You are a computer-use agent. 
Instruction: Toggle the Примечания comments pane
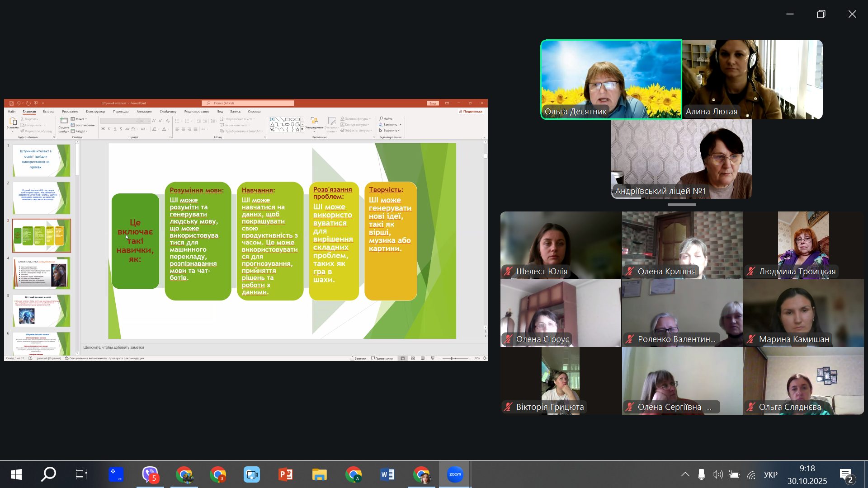pyautogui.click(x=382, y=358)
